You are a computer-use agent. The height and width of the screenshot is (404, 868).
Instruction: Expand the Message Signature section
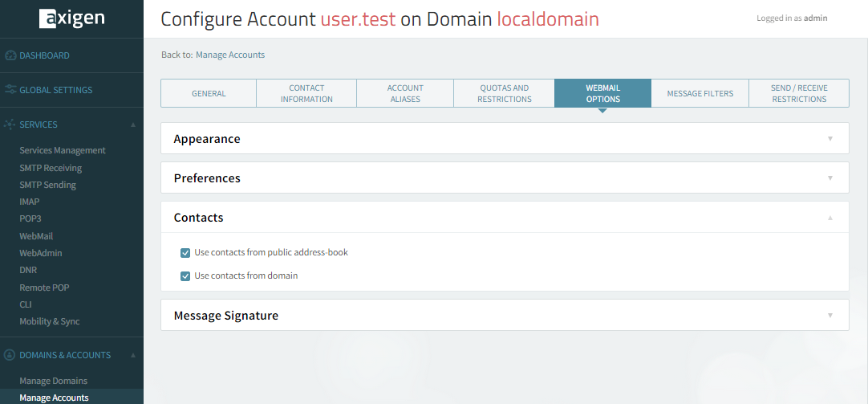(830, 316)
